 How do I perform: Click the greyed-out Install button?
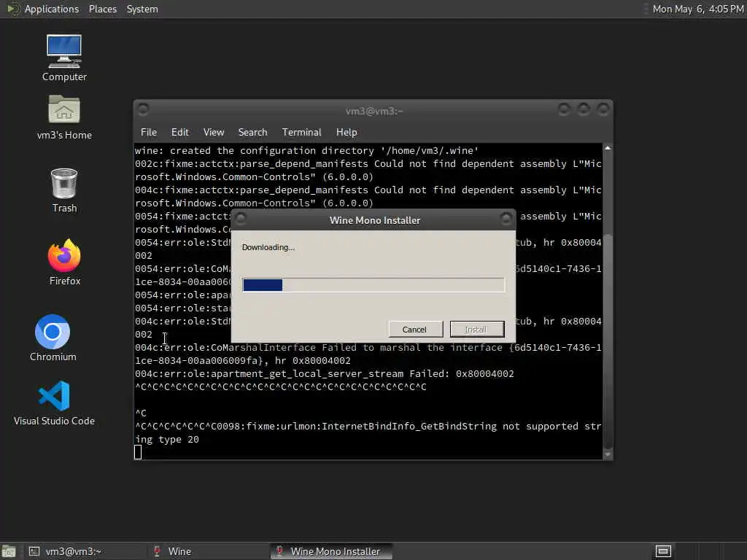click(477, 329)
